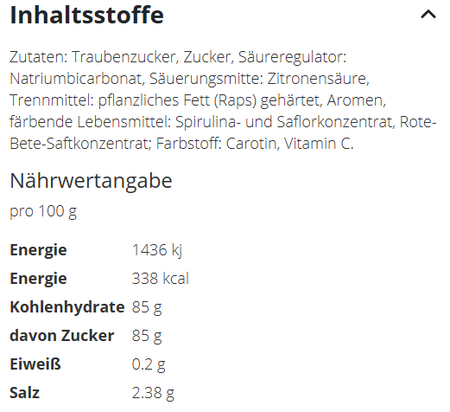Click the Salz row label
Screen dimensions: 450x412
click(25, 393)
